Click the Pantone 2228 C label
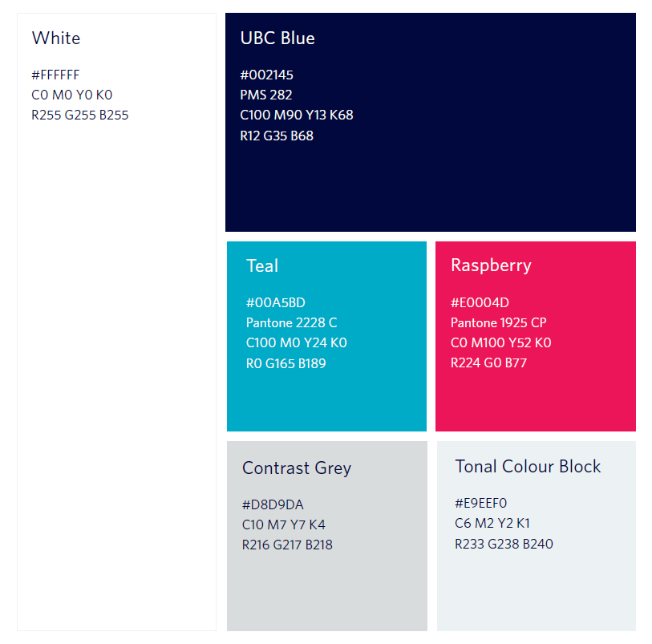 pyautogui.click(x=291, y=322)
